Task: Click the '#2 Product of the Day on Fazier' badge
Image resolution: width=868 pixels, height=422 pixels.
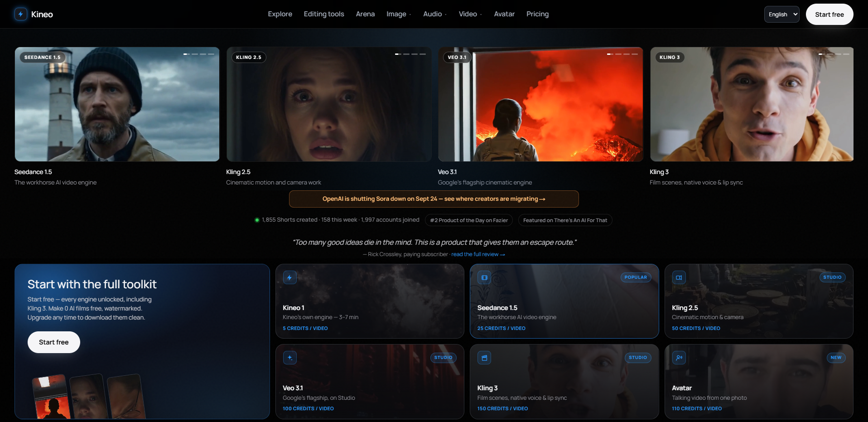Action: point(469,220)
